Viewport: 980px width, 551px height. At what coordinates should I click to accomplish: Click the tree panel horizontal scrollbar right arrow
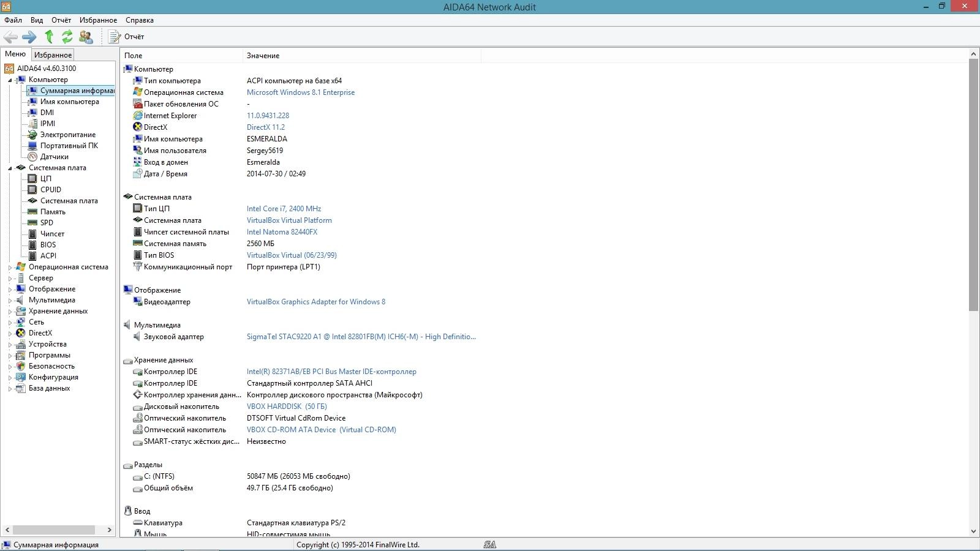(x=110, y=530)
